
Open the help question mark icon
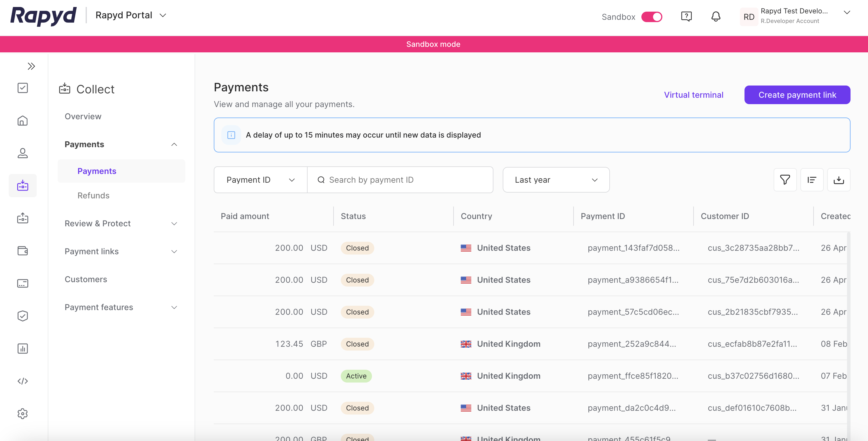[x=686, y=17]
